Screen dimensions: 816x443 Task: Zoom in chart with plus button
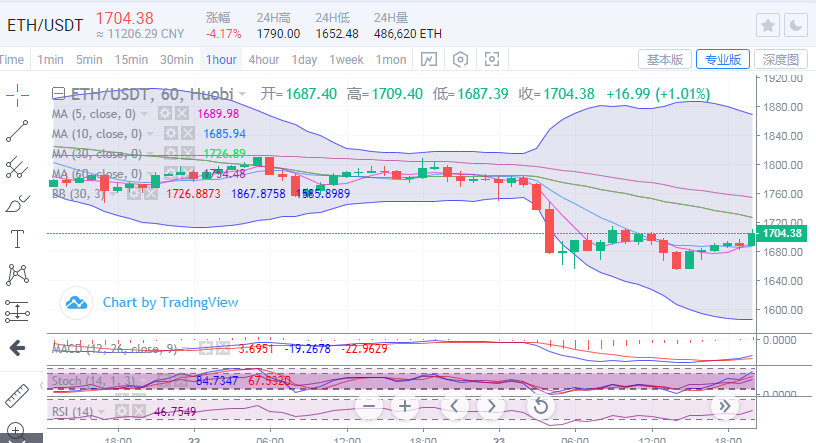(405, 406)
